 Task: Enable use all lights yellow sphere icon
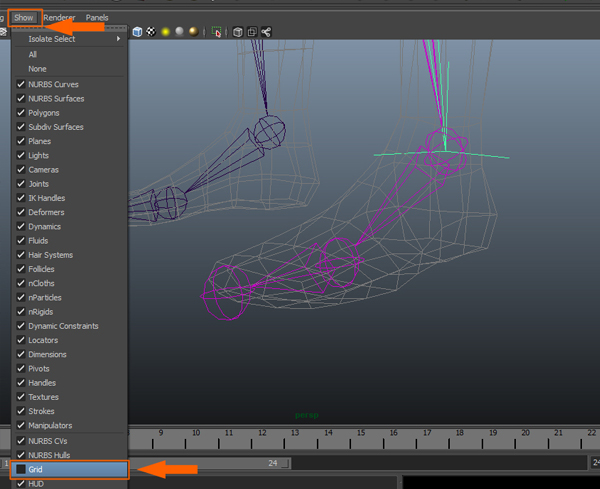tap(165, 32)
